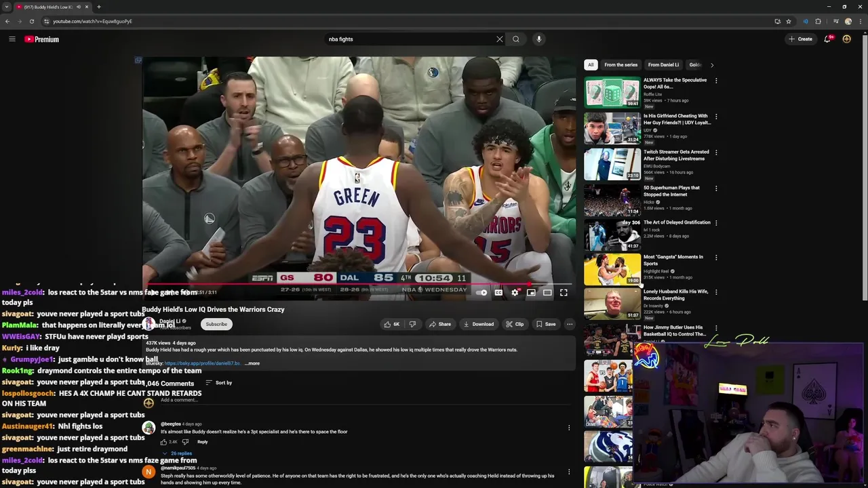Image resolution: width=868 pixels, height=488 pixels.
Task: Open options for 'The Art of Delayed Gratification'
Action: tap(716, 223)
